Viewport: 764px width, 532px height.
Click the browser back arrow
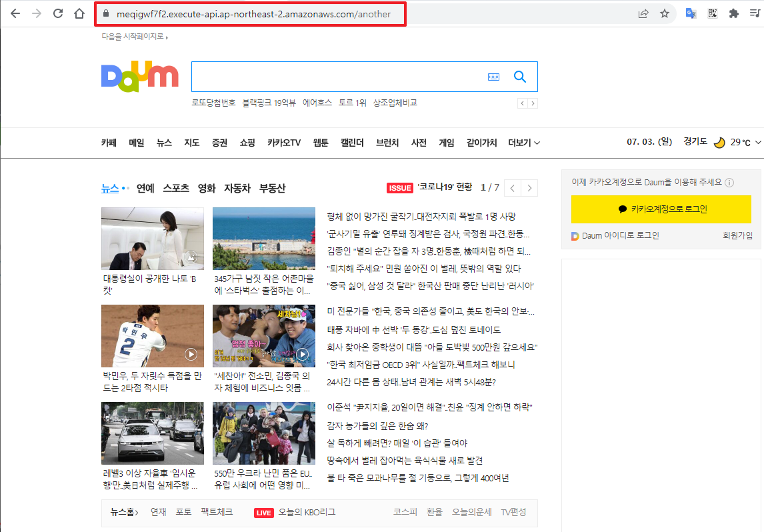pos(15,13)
